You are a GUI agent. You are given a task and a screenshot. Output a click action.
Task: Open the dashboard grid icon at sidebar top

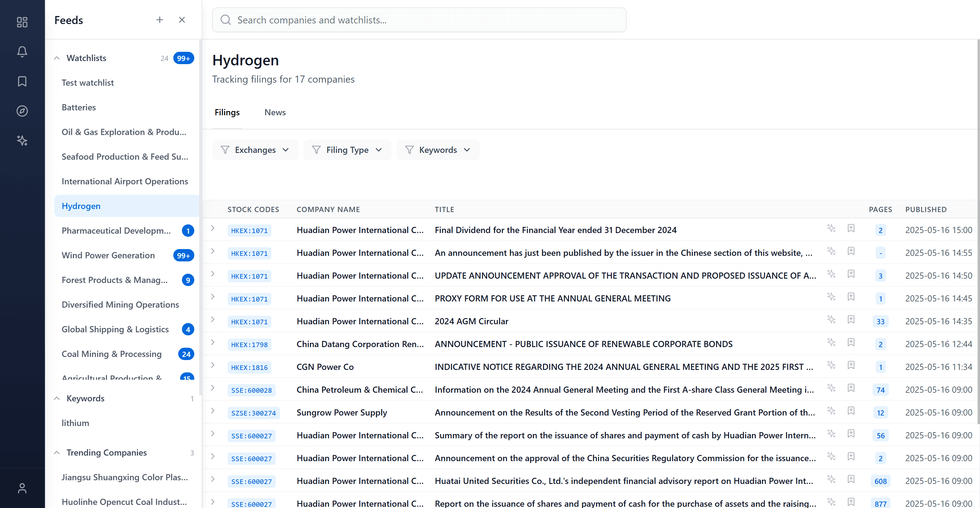click(x=22, y=22)
